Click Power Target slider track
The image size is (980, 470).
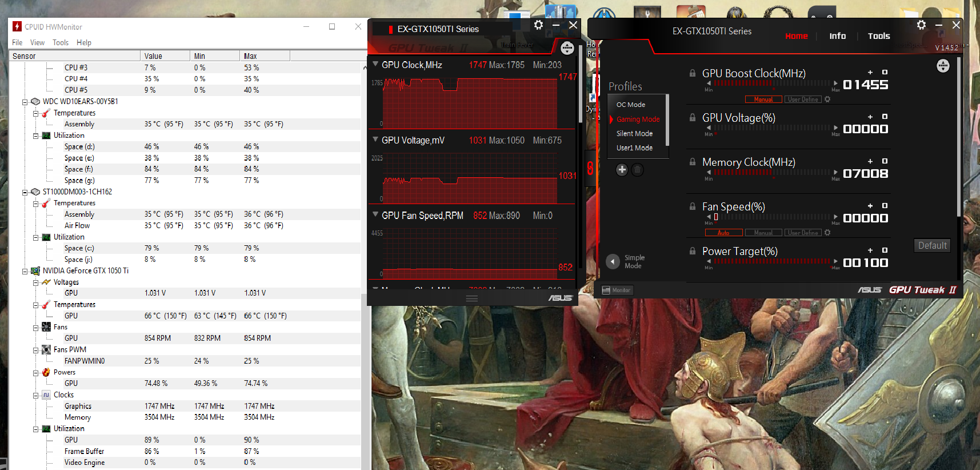[x=772, y=262]
